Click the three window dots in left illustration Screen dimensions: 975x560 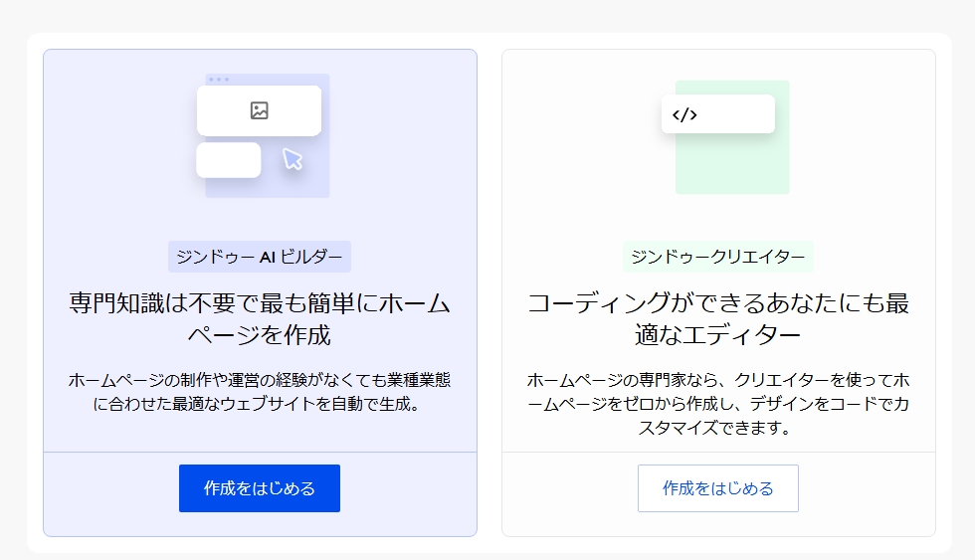click(x=218, y=80)
